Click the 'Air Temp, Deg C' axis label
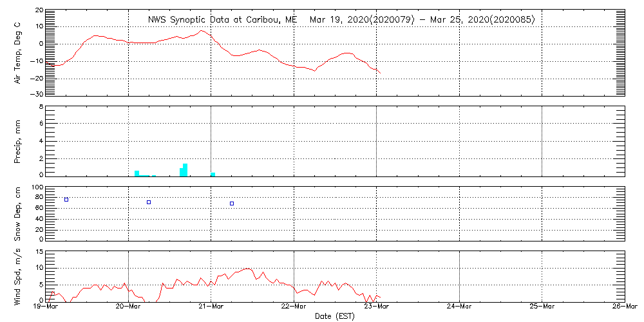Viewport: 644px width, 322px height. 19,52
